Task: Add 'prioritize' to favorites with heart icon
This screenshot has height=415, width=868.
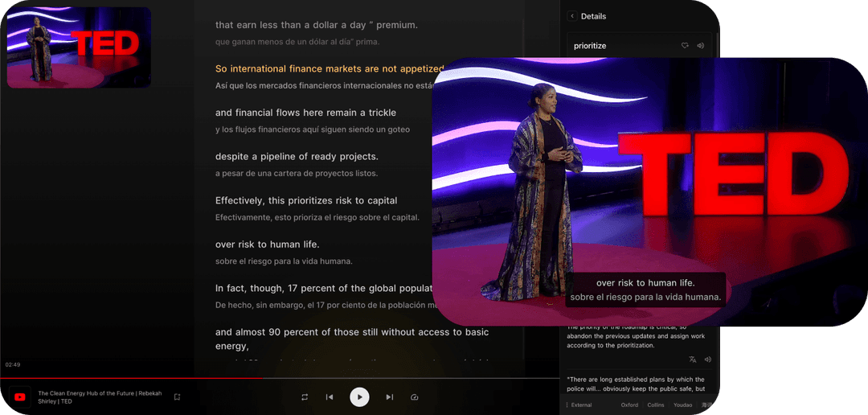Action: pos(685,46)
